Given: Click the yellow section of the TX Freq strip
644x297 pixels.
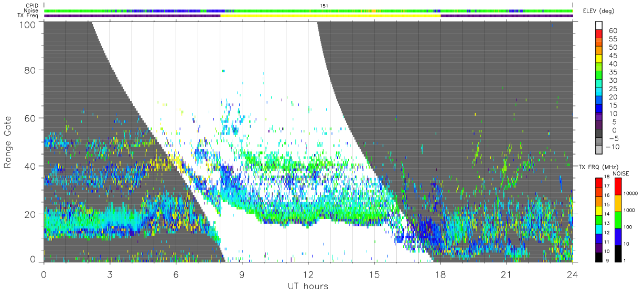Looking at the screenshot, I should coord(330,16).
